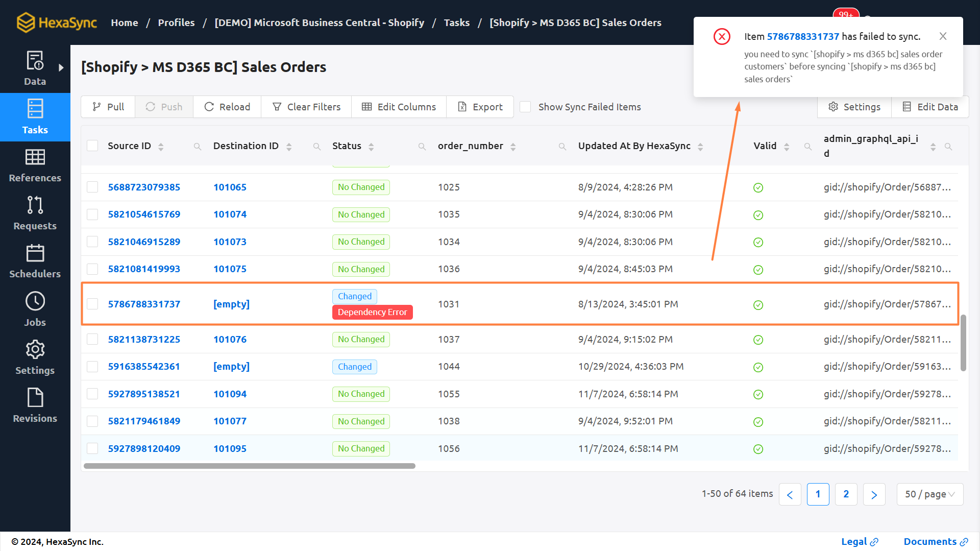Go to page 2

tap(846, 494)
